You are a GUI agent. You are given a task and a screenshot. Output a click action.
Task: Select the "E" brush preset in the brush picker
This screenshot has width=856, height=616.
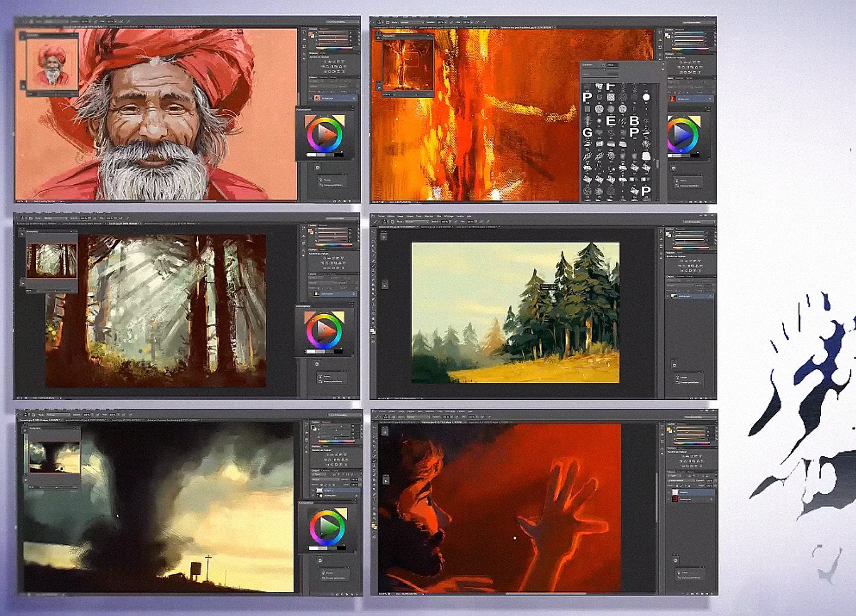(611, 120)
